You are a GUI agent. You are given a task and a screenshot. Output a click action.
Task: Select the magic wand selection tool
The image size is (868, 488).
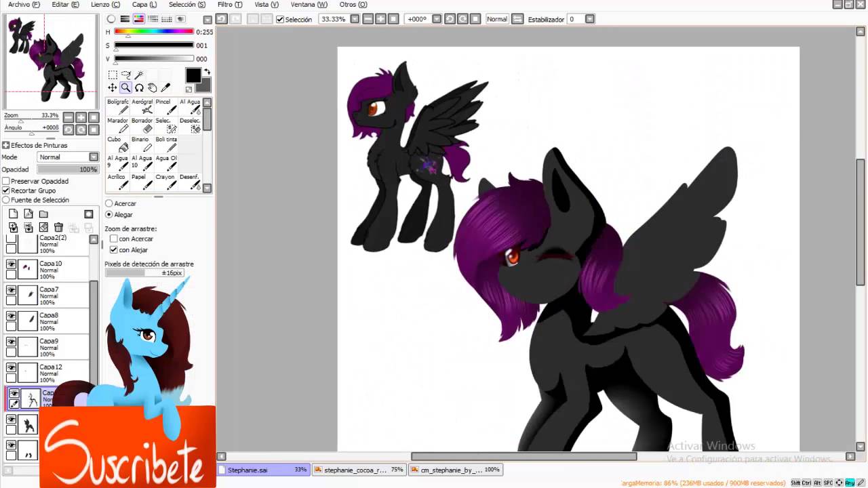pyautogui.click(x=139, y=75)
